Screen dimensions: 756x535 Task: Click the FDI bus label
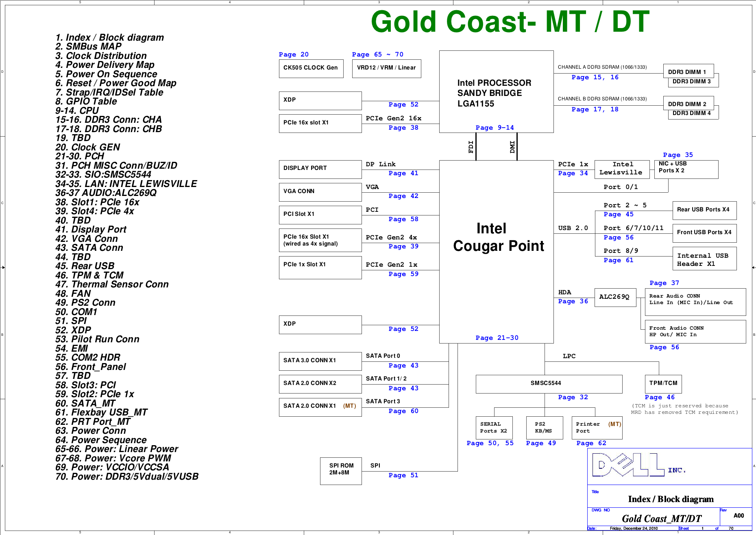point(471,147)
